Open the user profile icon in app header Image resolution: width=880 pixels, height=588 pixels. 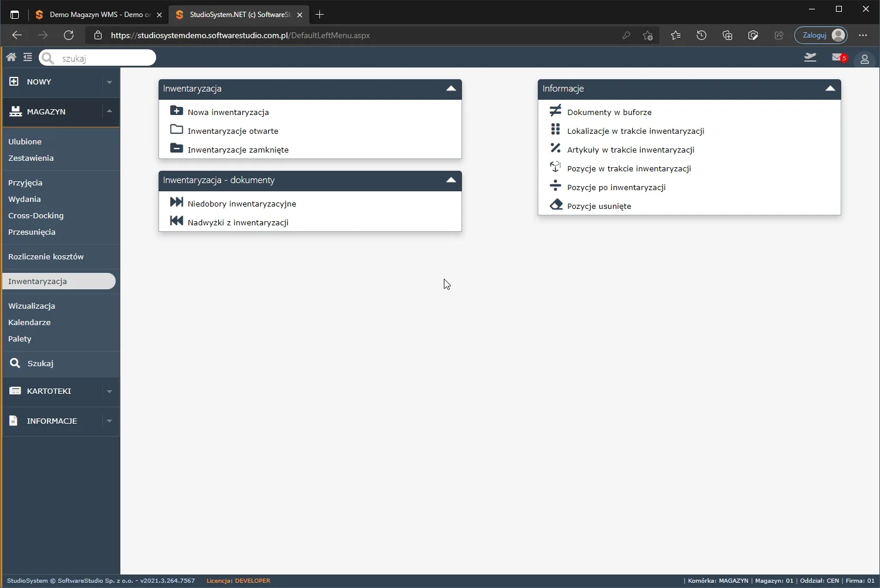pos(864,59)
